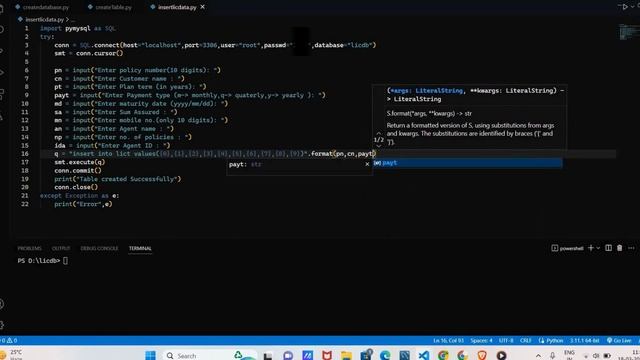Change indentation via Spaces: 4
The image size is (640, 360).
(x=481, y=340)
